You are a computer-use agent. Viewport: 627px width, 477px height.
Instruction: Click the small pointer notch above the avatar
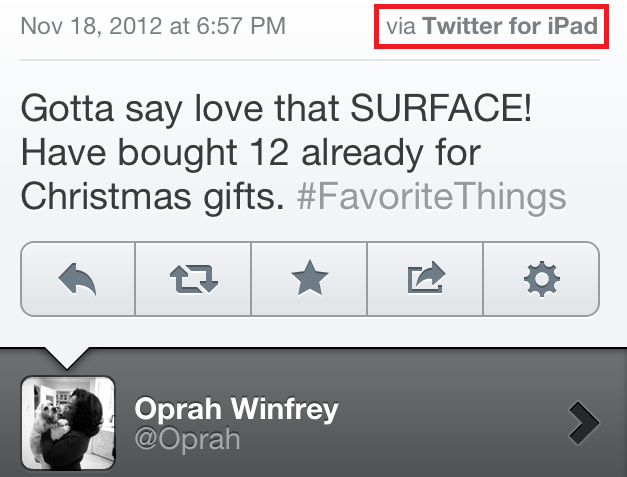tap(68, 356)
